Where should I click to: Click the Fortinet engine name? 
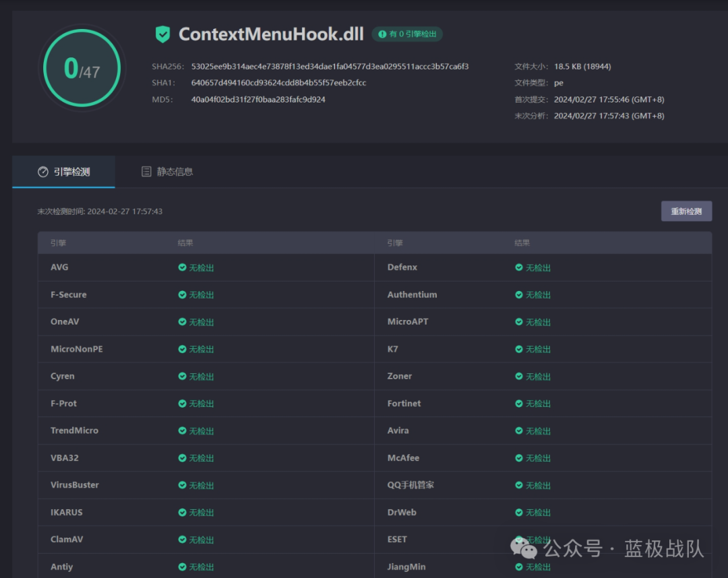404,404
